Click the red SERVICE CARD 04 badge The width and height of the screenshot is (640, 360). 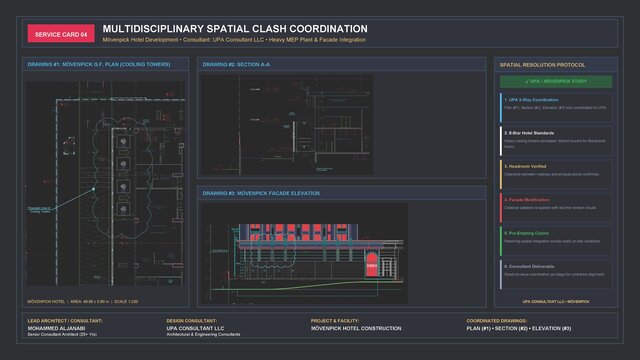click(61, 33)
